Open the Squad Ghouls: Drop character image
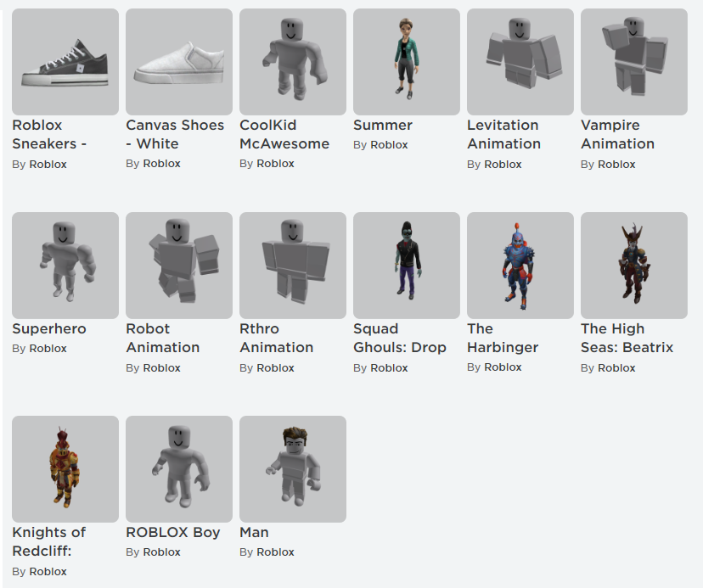Image resolution: width=703 pixels, height=588 pixels. pyautogui.click(x=407, y=266)
